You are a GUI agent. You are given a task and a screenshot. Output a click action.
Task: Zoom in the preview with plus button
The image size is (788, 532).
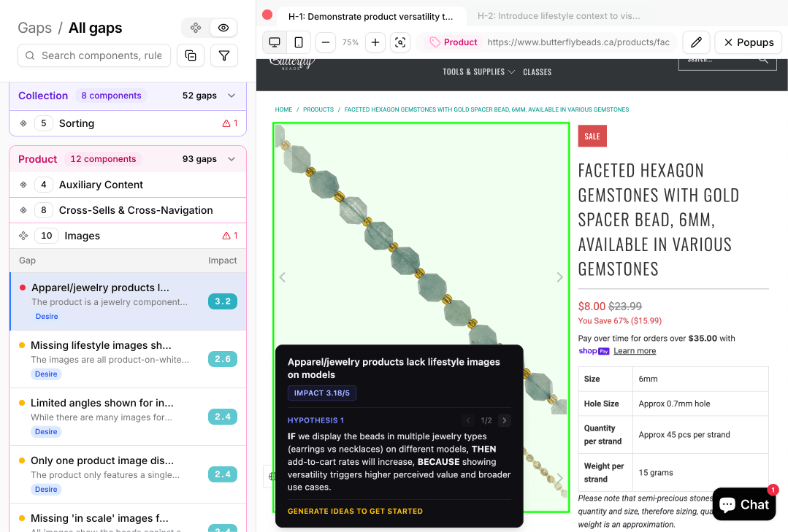pos(375,42)
